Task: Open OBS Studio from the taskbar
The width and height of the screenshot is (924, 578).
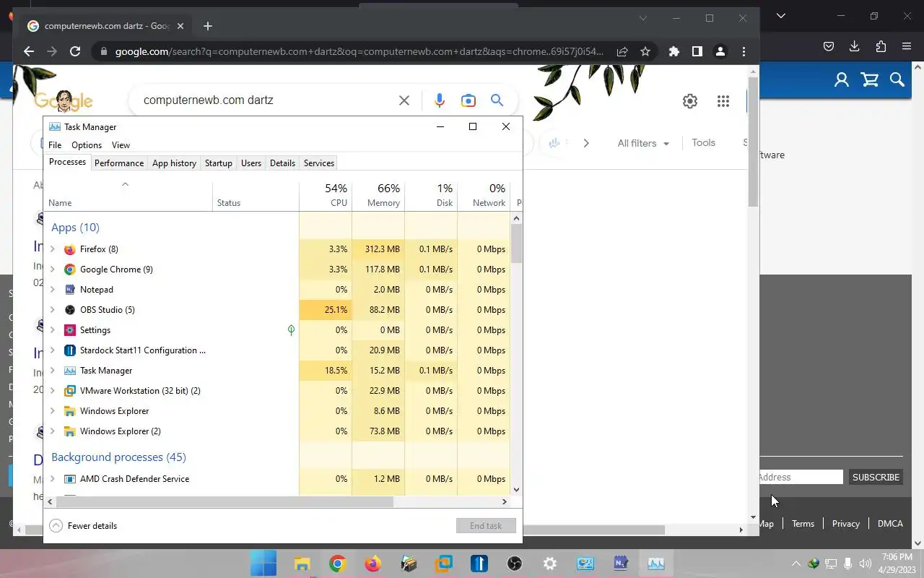Action: coord(515,564)
